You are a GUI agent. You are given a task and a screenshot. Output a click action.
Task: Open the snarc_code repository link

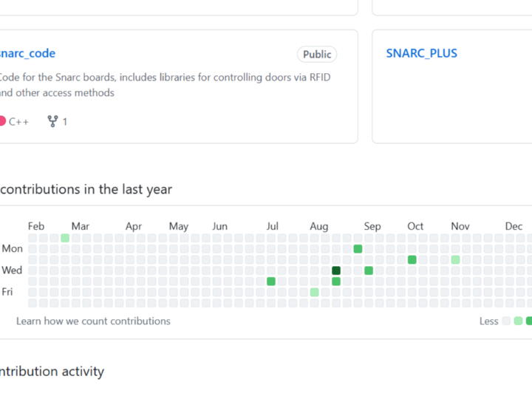(x=27, y=53)
